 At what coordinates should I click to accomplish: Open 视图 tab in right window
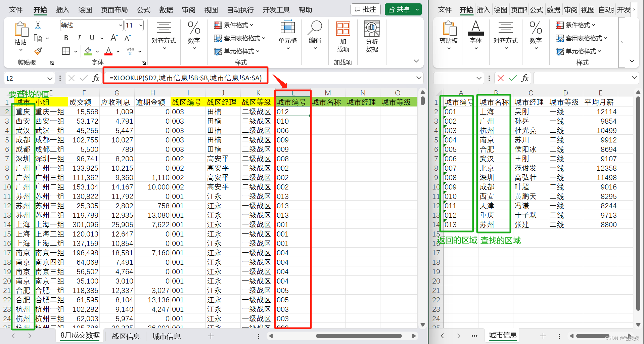click(588, 10)
